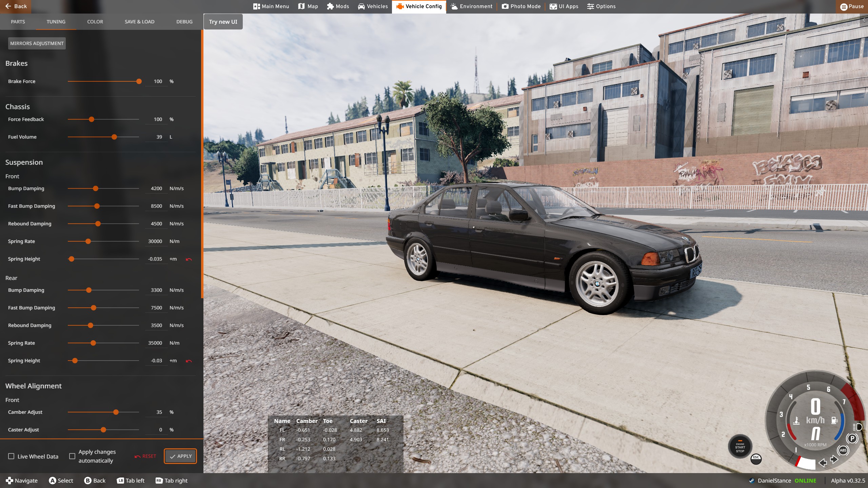Enable Live Wheel Data checkbox
The width and height of the screenshot is (868, 488).
(11, 456)
